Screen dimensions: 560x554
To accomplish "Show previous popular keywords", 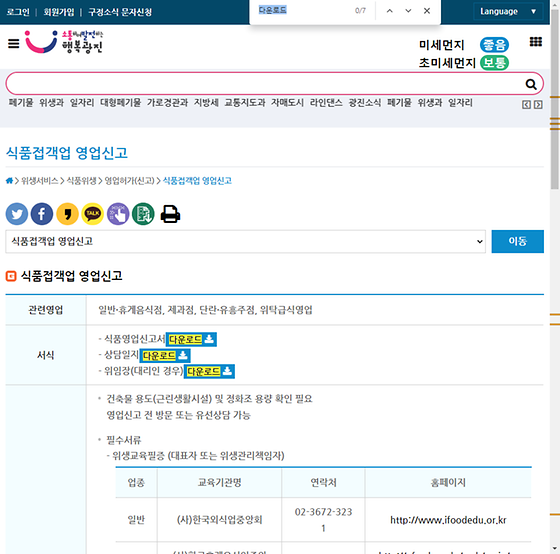I will pyautogui.click(x=526, y=105).
